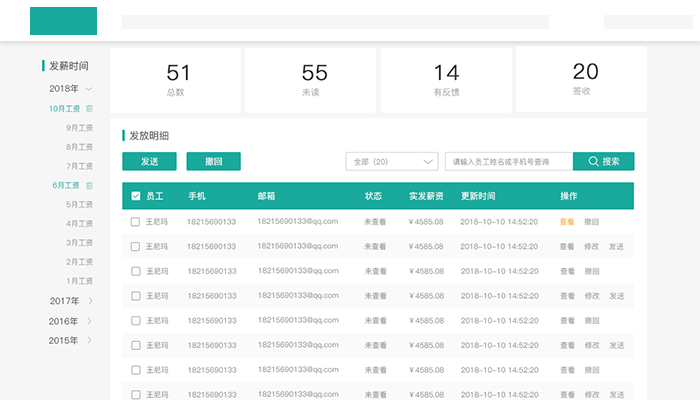Screen dimensions: 700x400
Task: Choose 5月工资 from the month list
Action: tap(79, 204)
